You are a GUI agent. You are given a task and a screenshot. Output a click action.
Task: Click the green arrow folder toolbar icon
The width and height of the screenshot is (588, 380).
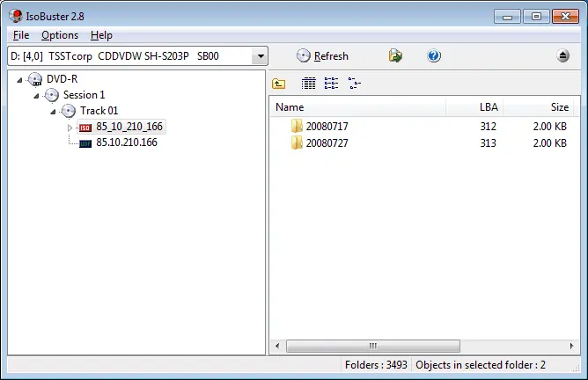[396, 56]
